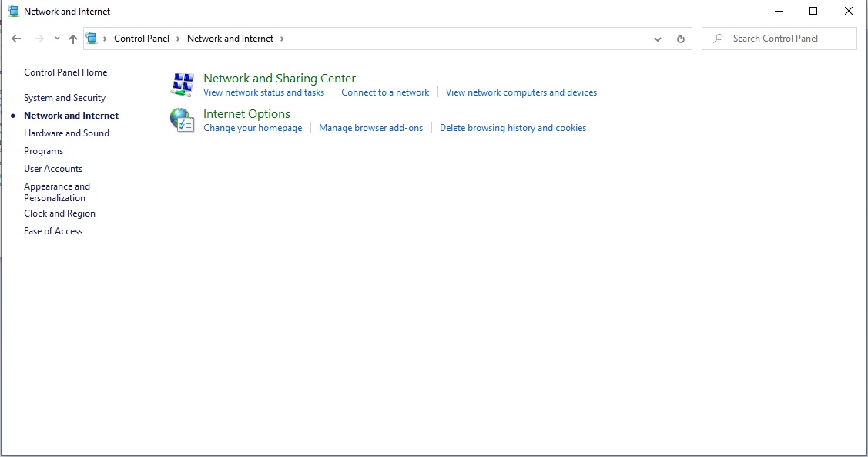
Task: Open Internet Options heading link
Action: [247, 113]
